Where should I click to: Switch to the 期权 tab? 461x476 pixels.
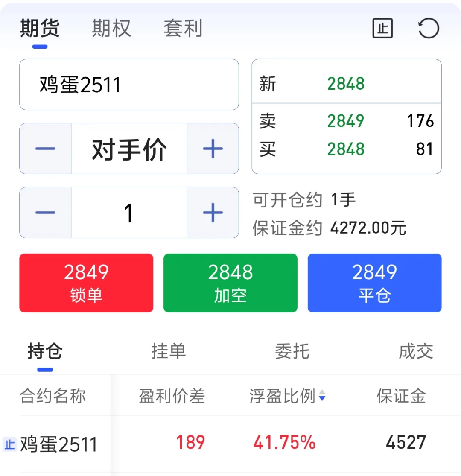[x=111, y=28]
